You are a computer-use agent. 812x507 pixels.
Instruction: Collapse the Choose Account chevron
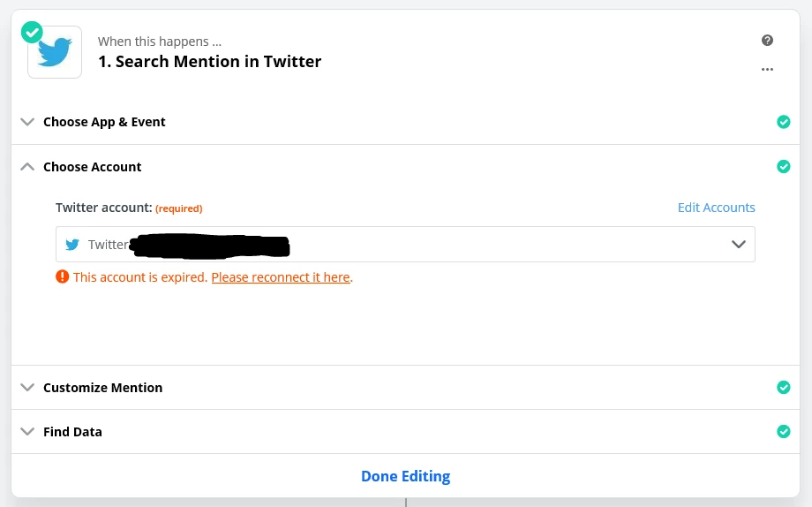[x=27, y=166]
